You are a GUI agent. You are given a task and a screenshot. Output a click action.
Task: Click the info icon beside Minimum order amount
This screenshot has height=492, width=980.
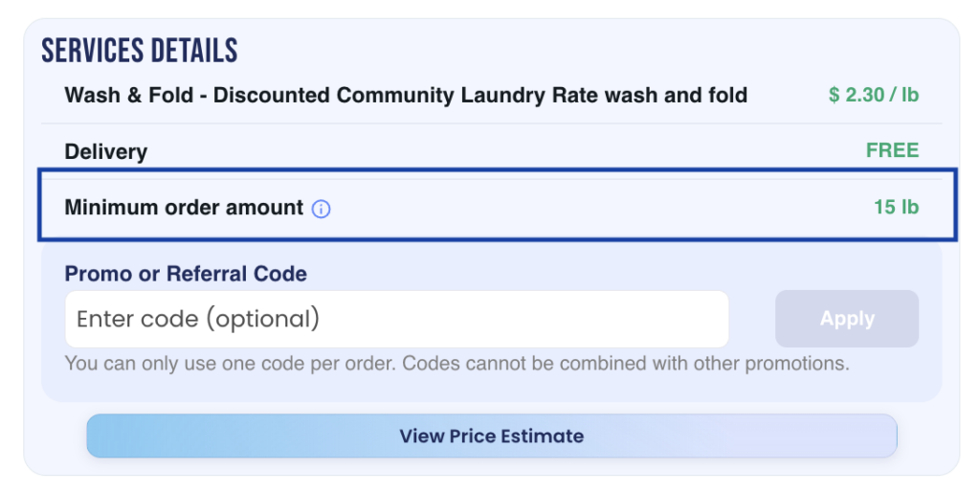[322, 209]
